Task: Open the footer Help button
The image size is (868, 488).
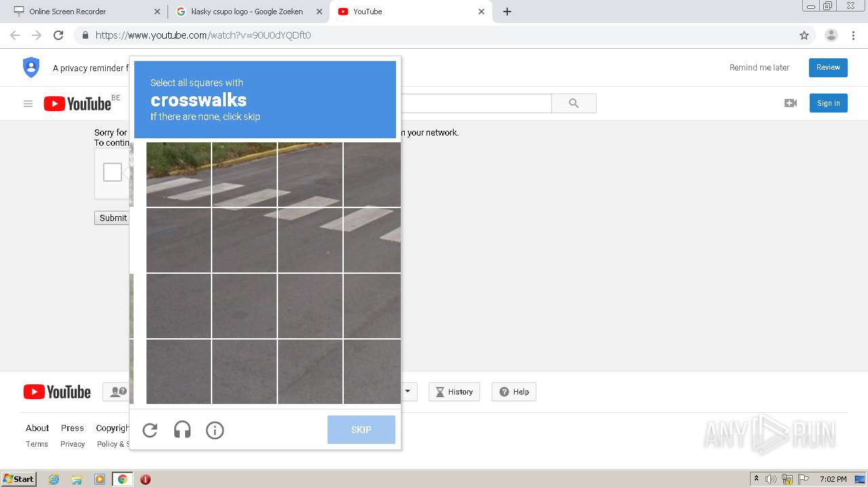Action: (x=514, y=392)
